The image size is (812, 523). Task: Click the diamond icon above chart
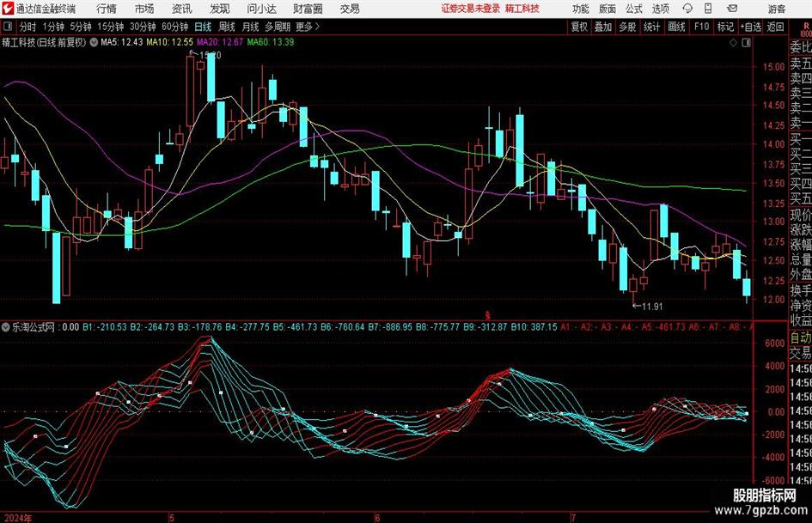[733, 42]
